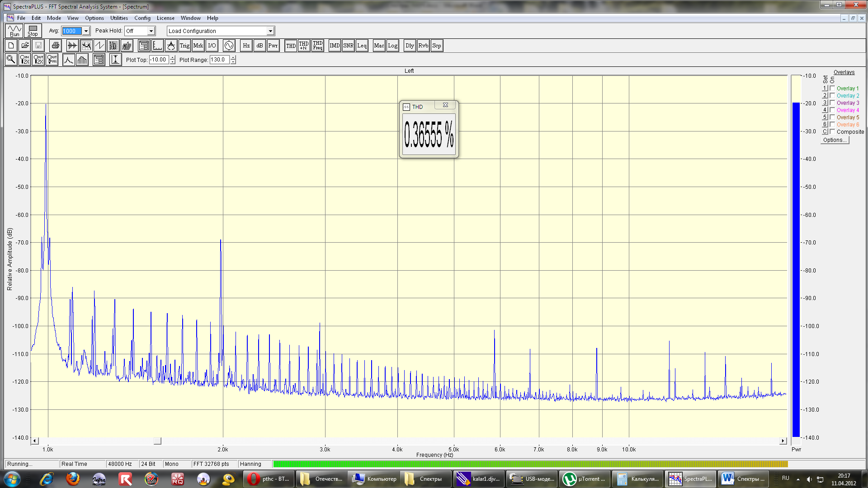The height and width of the screenshot is (488, 868).
Task: Expand the Load Configuration dropdown
Action: click(270, 31)
